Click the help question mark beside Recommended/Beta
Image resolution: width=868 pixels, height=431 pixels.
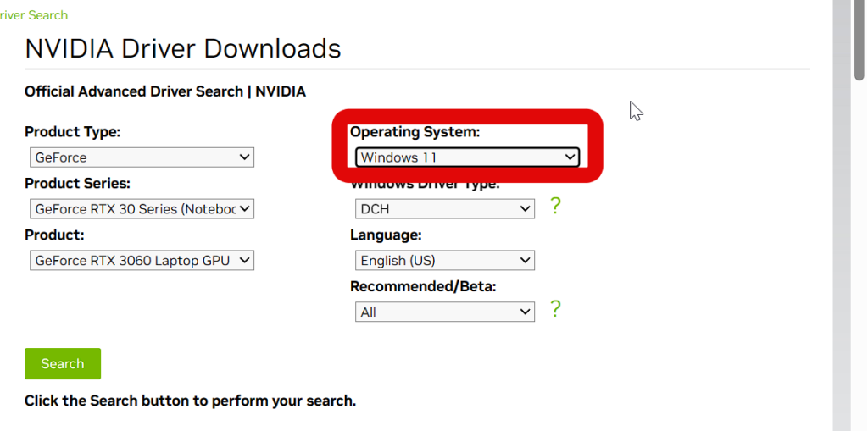[x=555, y=309]
